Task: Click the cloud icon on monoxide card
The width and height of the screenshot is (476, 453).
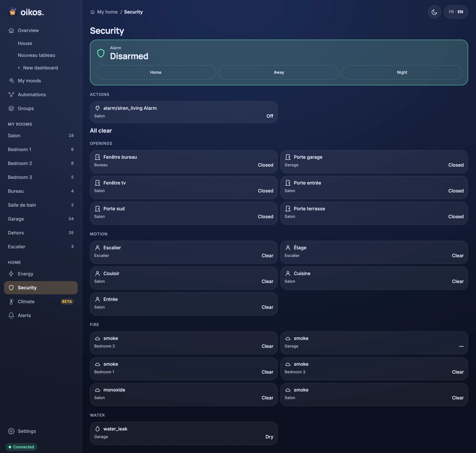Action: click(97, 390)
